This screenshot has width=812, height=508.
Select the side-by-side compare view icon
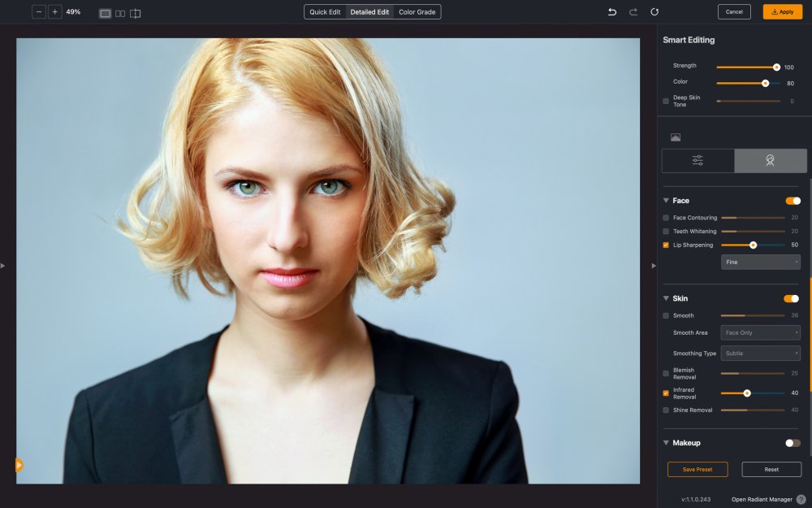coord(120,14)
